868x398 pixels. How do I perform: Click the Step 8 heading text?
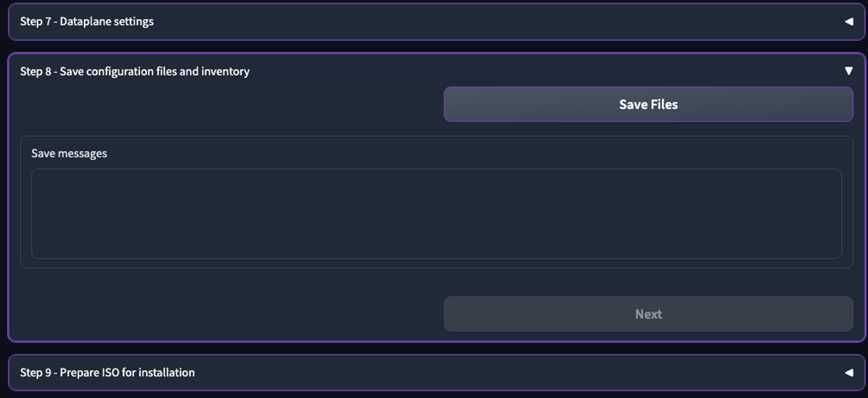click(135, 71)
